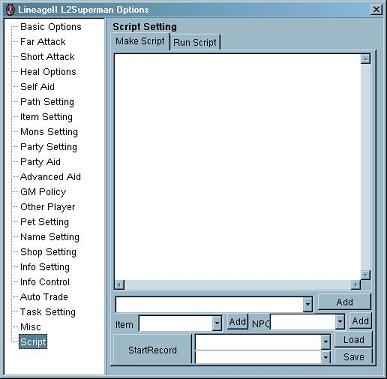Choose Info Setting in the tree
387x379 pixels.
(x=45, y=267)
